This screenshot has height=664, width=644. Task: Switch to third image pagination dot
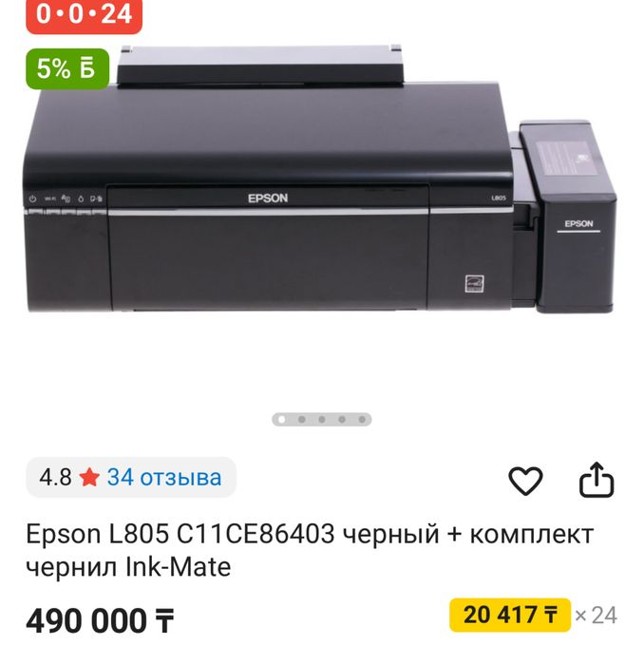tap(322, 420)
